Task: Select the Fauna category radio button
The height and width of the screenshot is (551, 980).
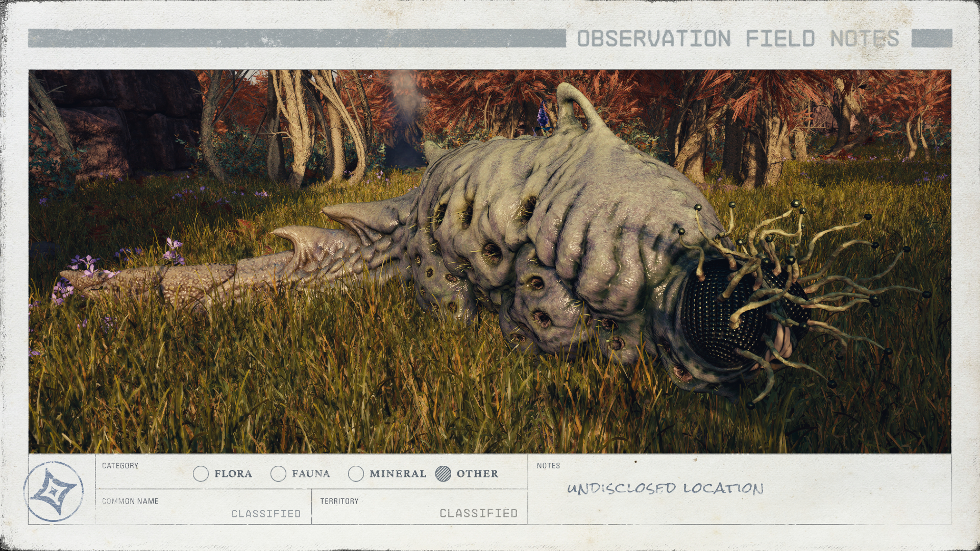Action: coord(278,474)
